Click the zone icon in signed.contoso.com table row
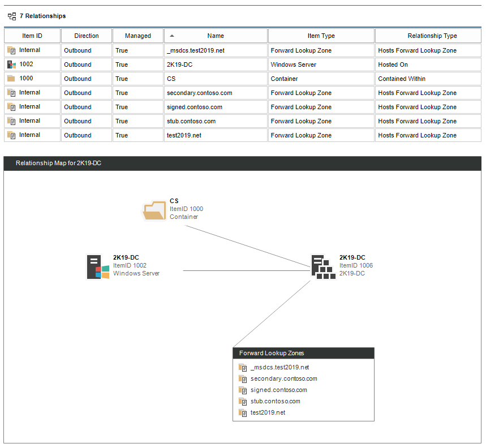 11,107
